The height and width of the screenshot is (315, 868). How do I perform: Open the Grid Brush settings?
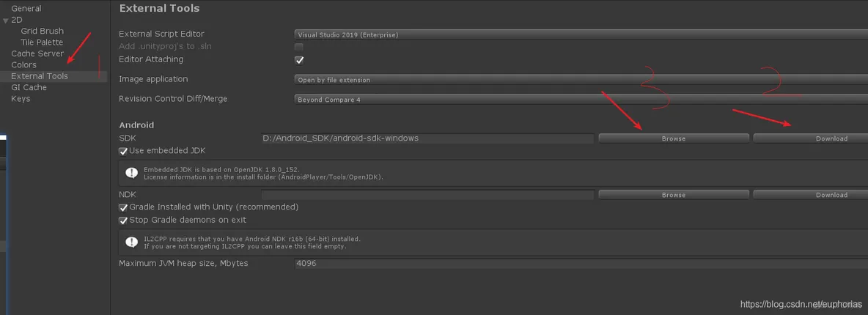[x=42, y=31]
